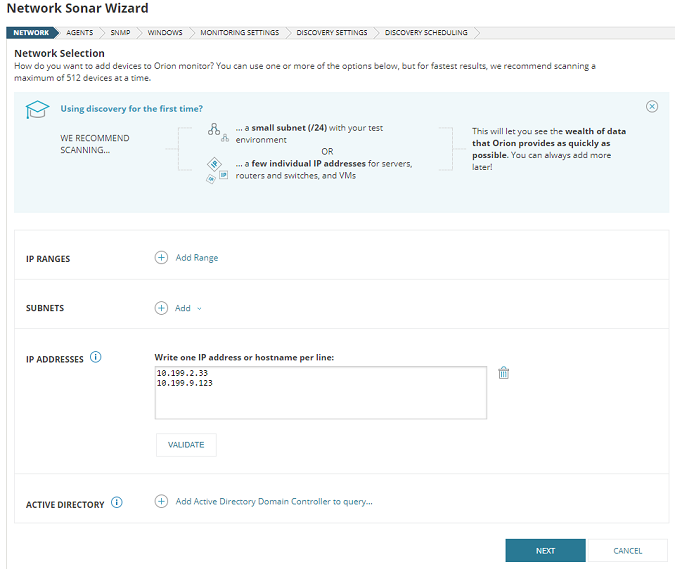Cancel the Network Sonar Wizard
The width and height of the screenshot is (675, 569).
click(x=627, y=551)
